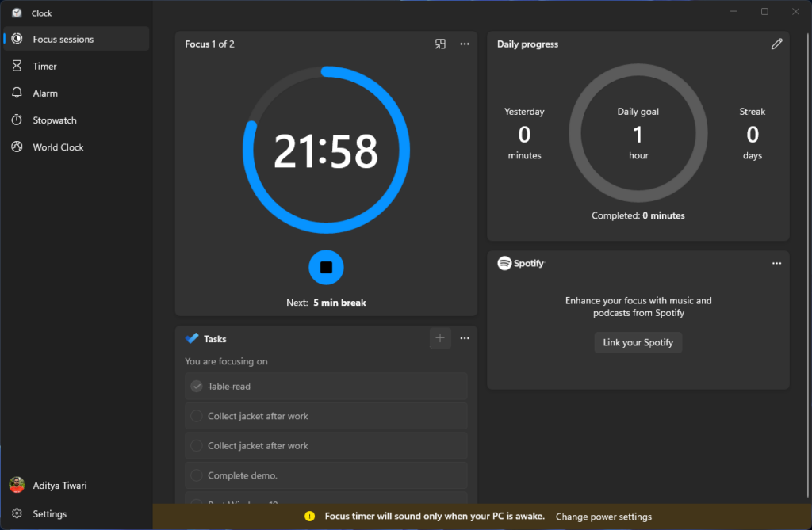This screenshot has height=530, width=812.
Task: Mark Collect jacket after work as done
Action: click(197, 415)
